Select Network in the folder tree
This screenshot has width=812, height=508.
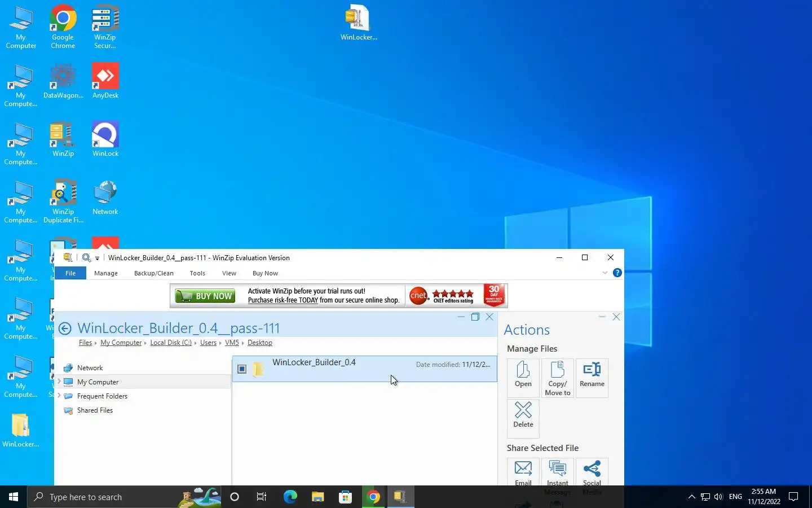click(x=90, y=368)
